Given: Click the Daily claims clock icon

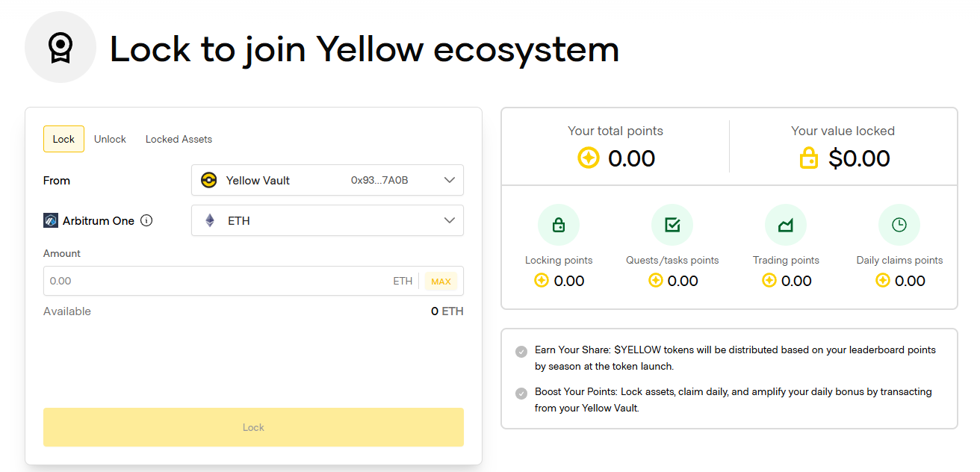Looking at the screenshot, I should 899,225.
